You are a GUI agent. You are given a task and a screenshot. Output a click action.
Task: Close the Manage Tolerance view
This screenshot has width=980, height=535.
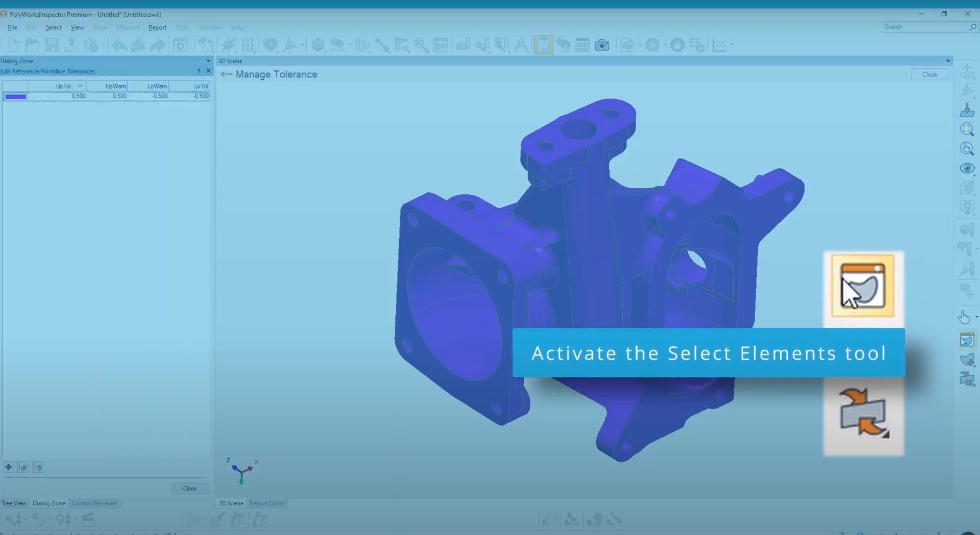[929, 74]
